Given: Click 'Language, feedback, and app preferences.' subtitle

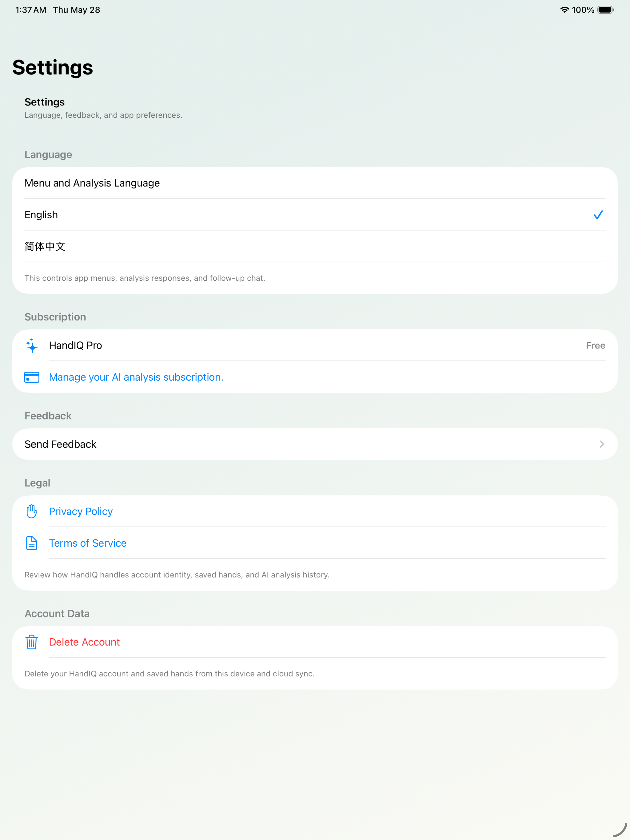Looking at the screenshot, I should [103, 115].
